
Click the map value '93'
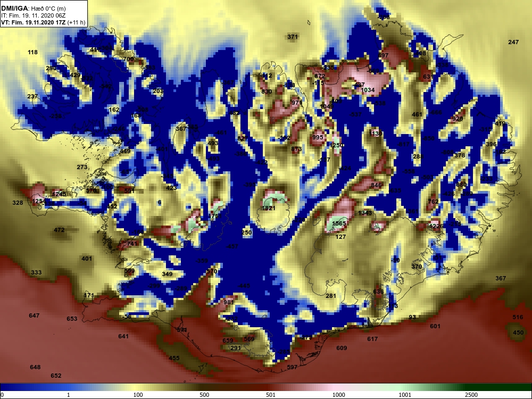coord(412,317)
